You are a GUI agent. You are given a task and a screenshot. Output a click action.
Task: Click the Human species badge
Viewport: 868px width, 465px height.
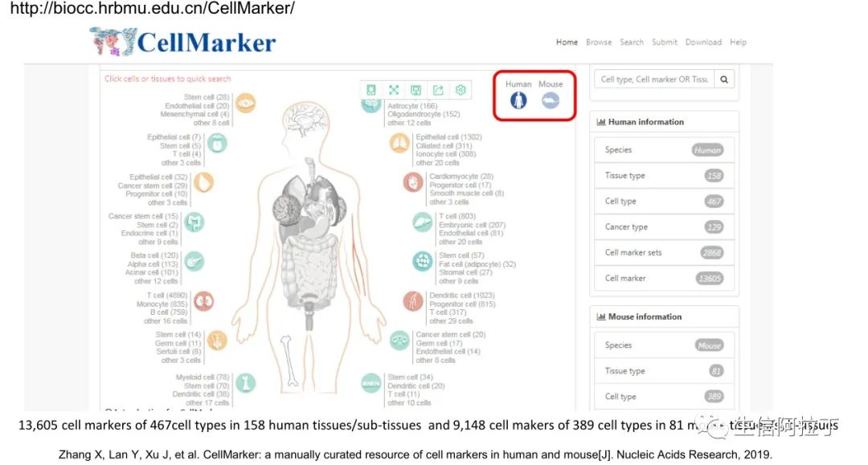(x=707, y=150)
